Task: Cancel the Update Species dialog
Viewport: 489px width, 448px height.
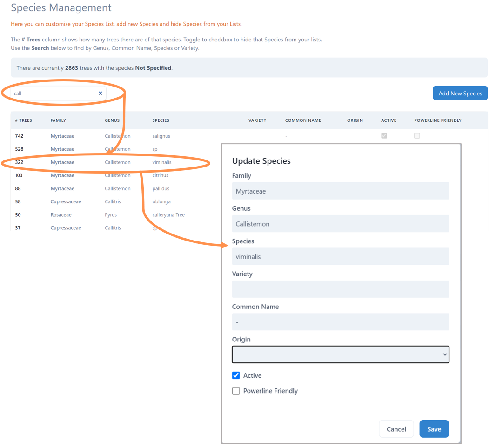Action: tap(396, 429)
